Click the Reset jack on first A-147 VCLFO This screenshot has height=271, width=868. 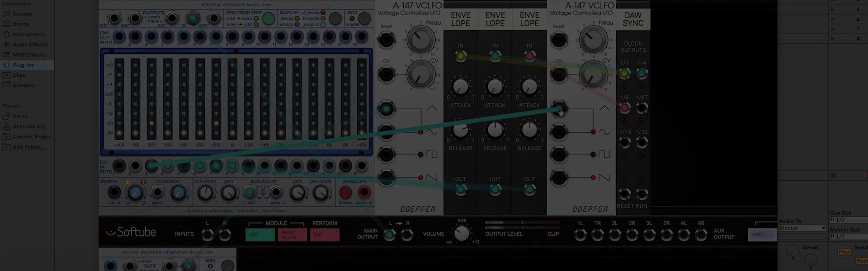pyautogui.click(x=386, y=40)
